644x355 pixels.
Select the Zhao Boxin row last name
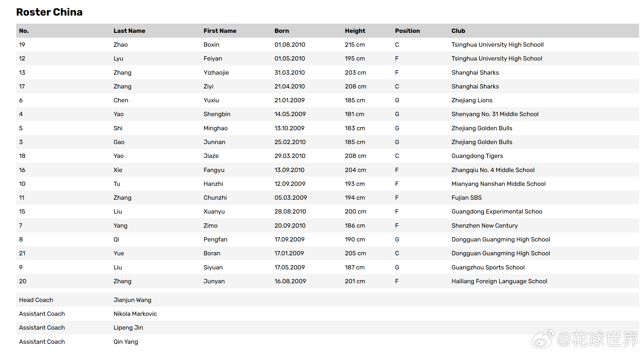[x=120, y=45]
